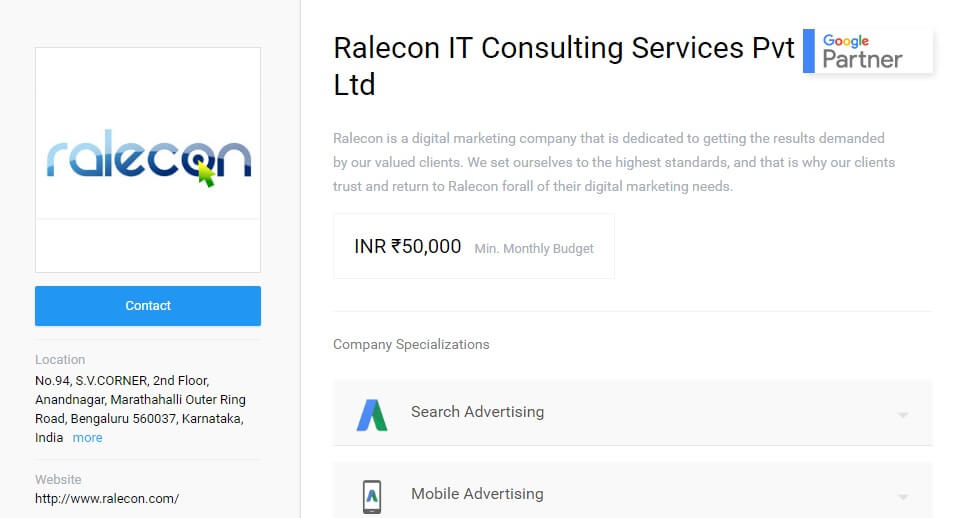Expand Mobile Advertising using its dropdown arrow
Viewport: 963px width, 518px height.
tap(903, 496)
